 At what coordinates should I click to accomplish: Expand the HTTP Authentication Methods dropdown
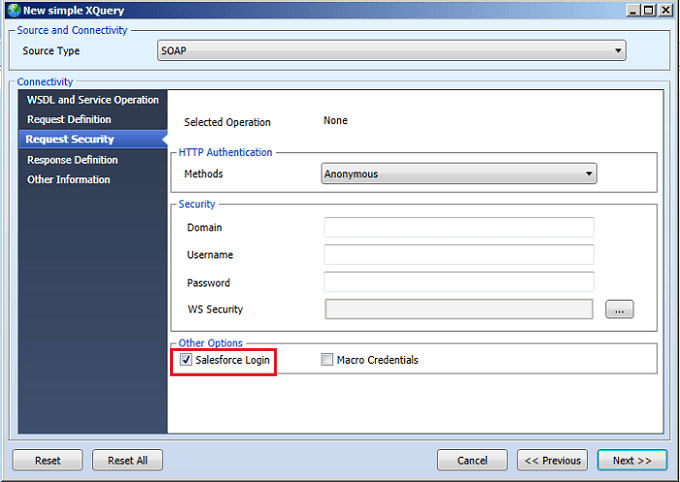click(x=459, y=174)
